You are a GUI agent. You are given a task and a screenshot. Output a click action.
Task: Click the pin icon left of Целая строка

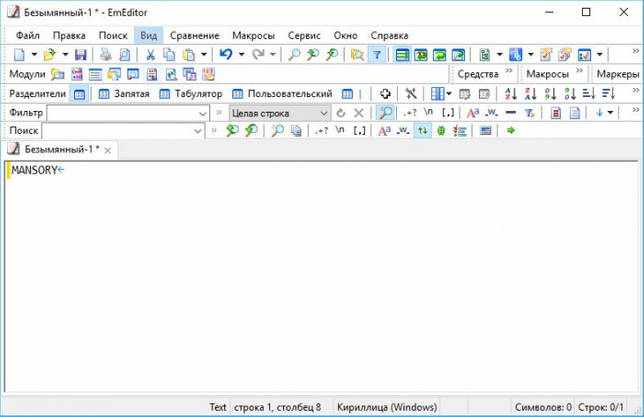[x=219, y=113]
